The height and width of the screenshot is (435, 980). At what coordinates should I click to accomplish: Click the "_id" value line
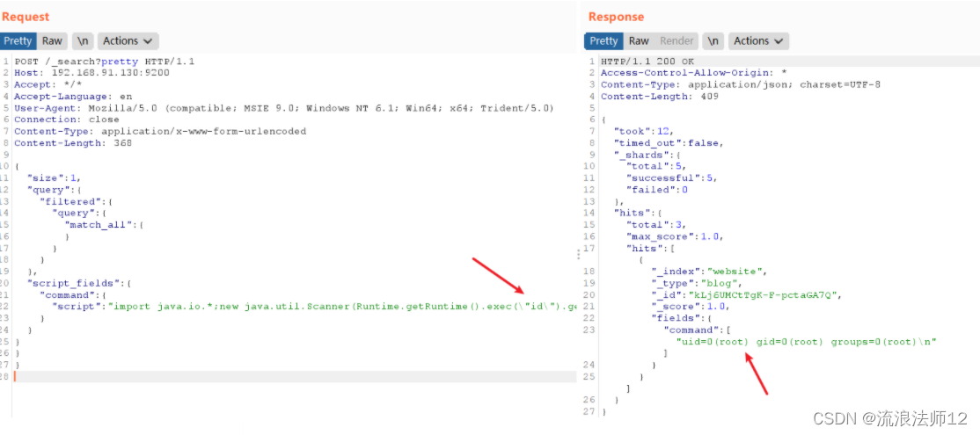coord(748,295)
